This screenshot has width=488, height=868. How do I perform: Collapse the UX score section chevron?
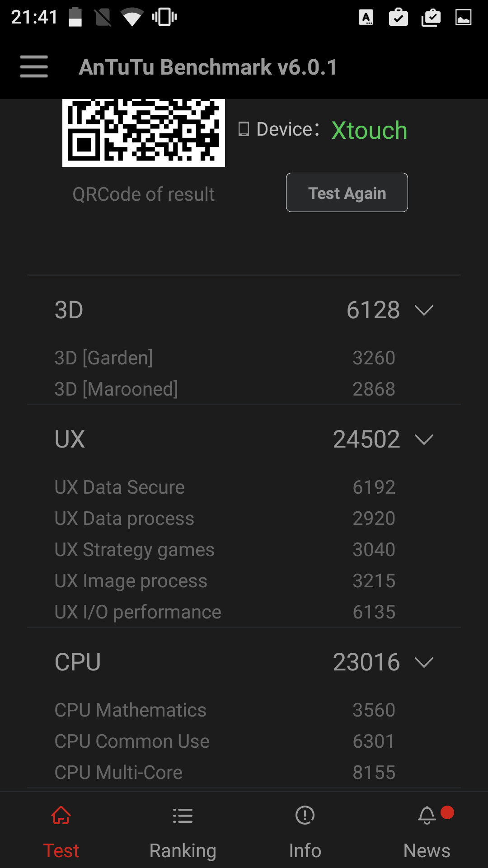point(424,439)
